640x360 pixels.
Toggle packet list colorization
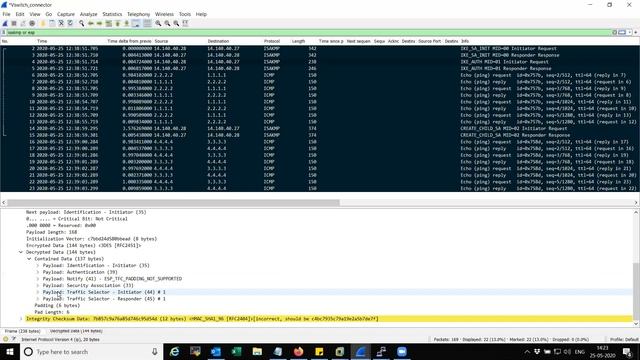pyautogui.click(x=147, y=23)
